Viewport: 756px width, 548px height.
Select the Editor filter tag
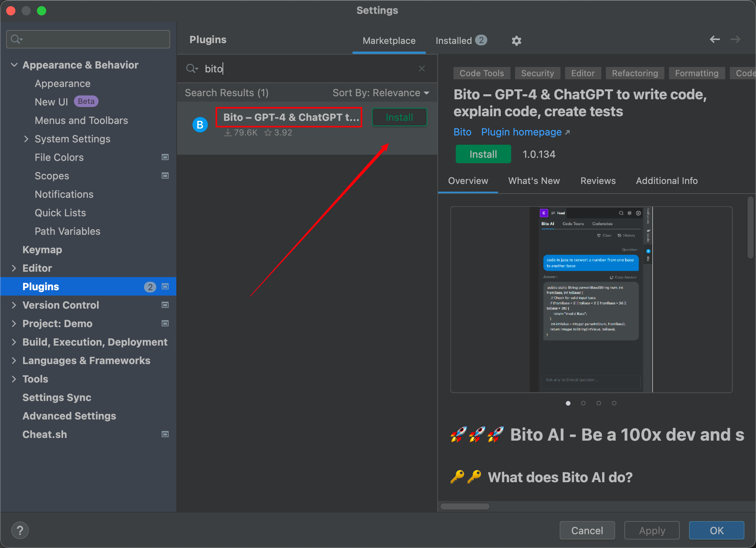pyautogui.click(x=583, y=73)
